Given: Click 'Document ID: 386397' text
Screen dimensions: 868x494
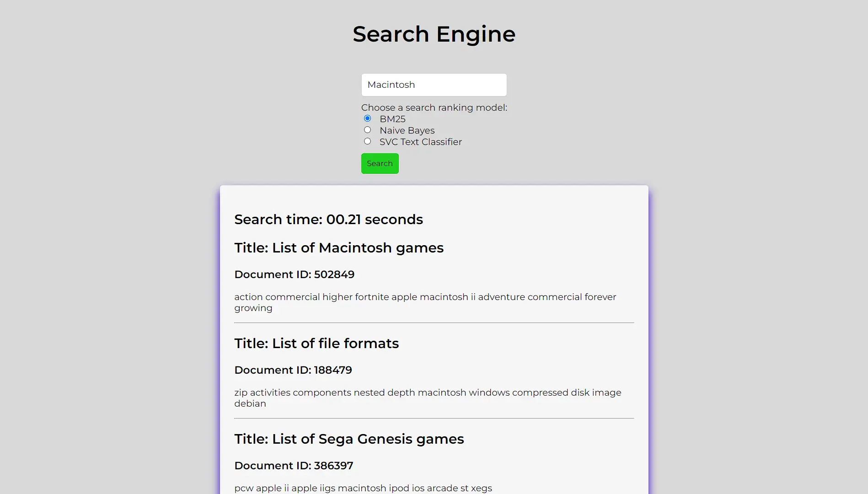Looking at the screenshot, I should pyautogui.click(x=294, y=466).
